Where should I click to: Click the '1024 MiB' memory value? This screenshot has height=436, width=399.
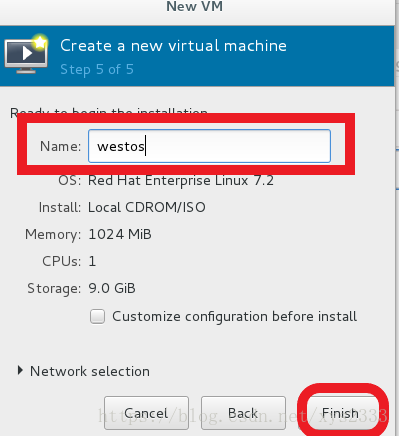tap(120, 234)
